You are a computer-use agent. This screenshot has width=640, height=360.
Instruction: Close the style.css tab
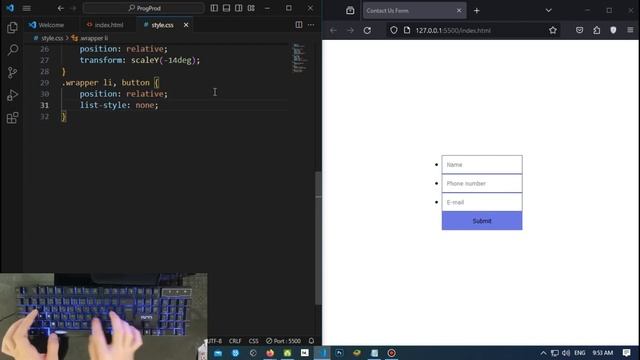[186, 25]
